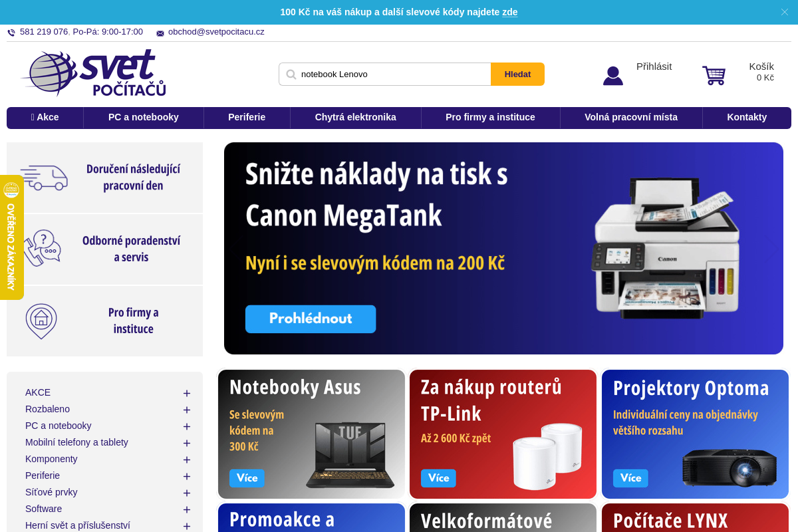Click the Optoma projector image

(x=730, y=469)
